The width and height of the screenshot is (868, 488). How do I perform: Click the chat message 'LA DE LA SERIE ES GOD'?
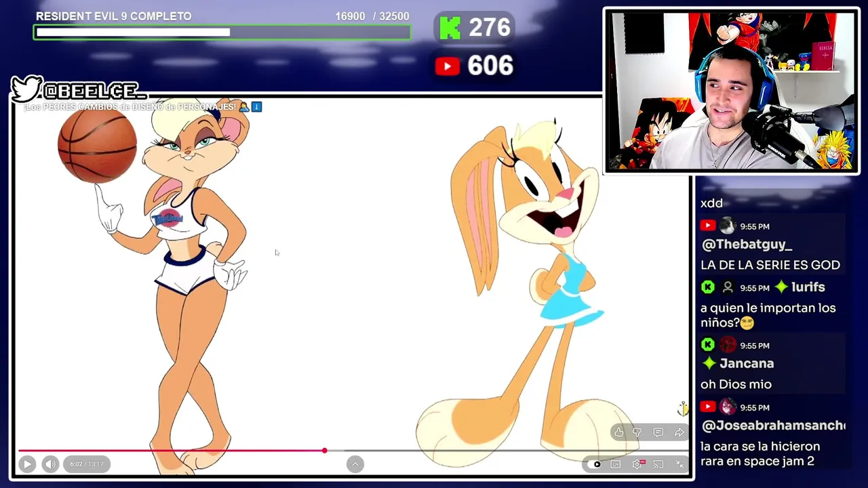tap(770, 265)
